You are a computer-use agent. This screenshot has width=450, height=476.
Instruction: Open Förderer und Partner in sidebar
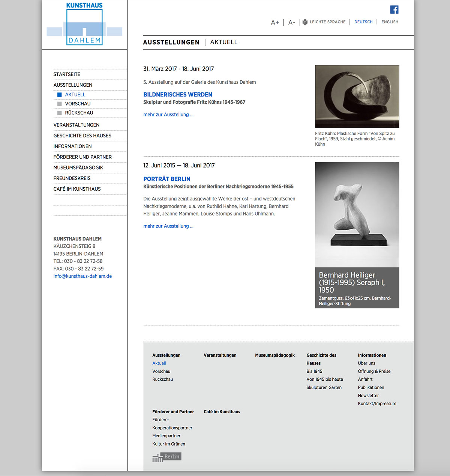[82, 157]
